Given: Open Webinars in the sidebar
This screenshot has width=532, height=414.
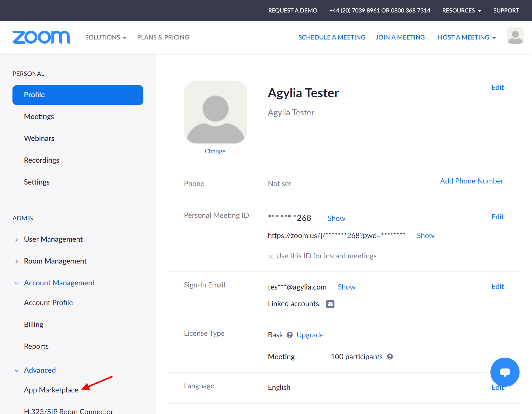Looking at the screenshot, I should (x=39, y=138).
